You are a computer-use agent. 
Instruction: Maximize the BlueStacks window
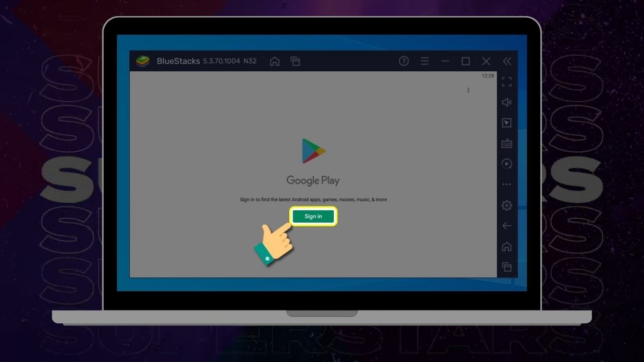pyautogui.click(x=466, y=61)
